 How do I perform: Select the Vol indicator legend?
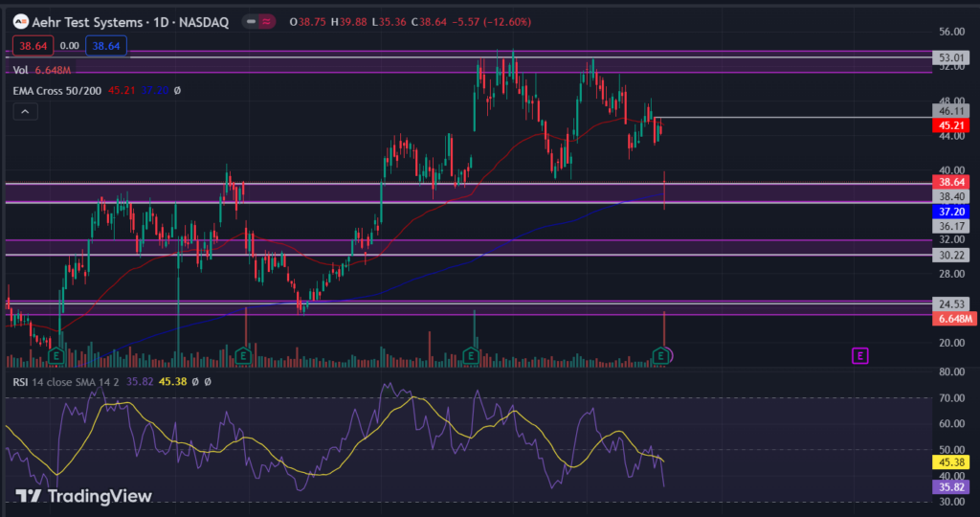click(42, 70)
